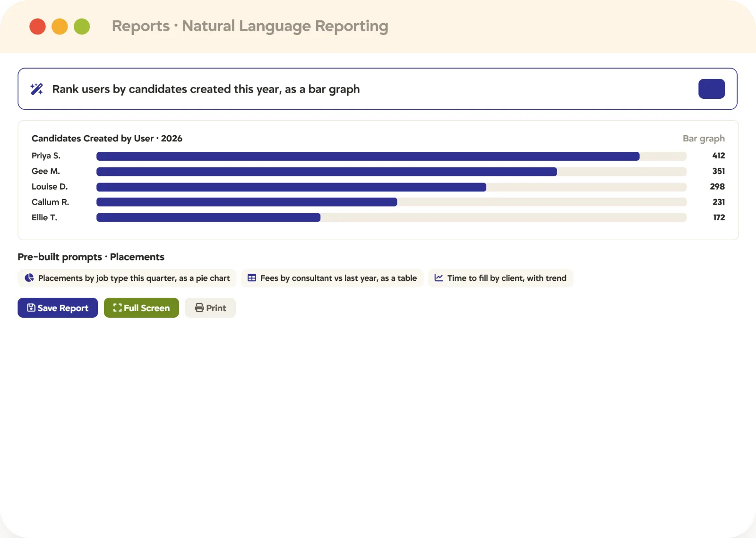Click the 'Gee M.' row label
Screen dimensions: 756x538
(x=46, y=171)
